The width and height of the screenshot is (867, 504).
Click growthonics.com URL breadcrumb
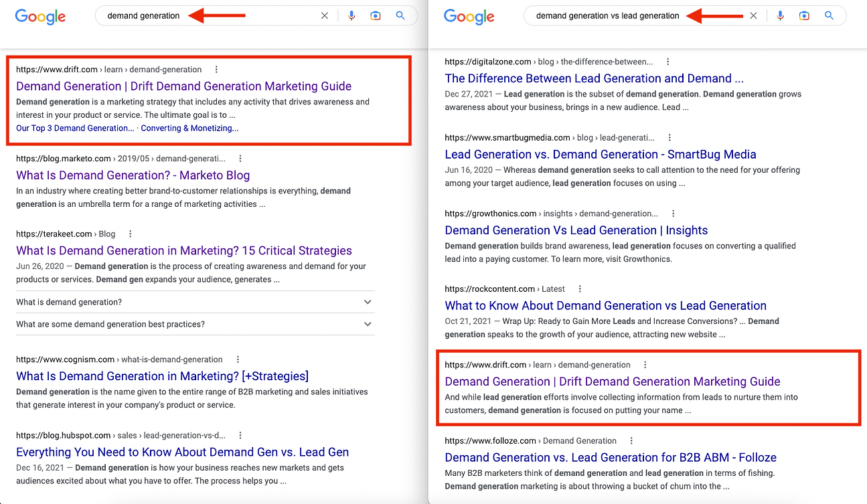pyautogui.click(x=552, y=214)
